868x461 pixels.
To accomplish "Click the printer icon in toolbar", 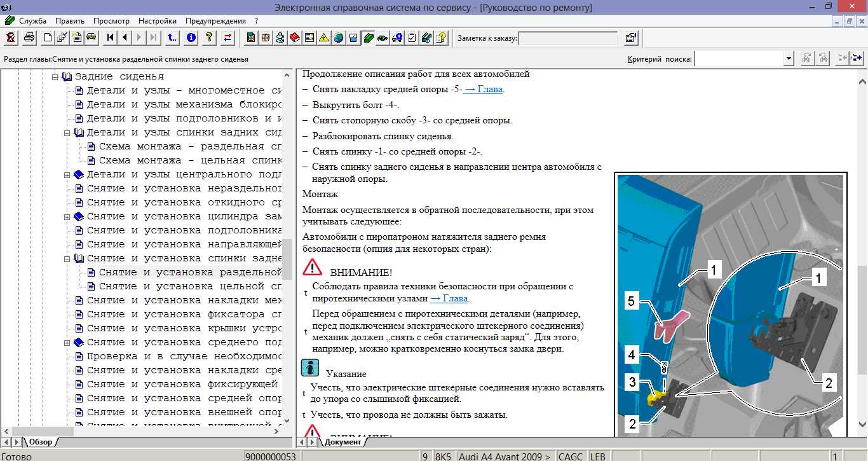I will 29,38.
